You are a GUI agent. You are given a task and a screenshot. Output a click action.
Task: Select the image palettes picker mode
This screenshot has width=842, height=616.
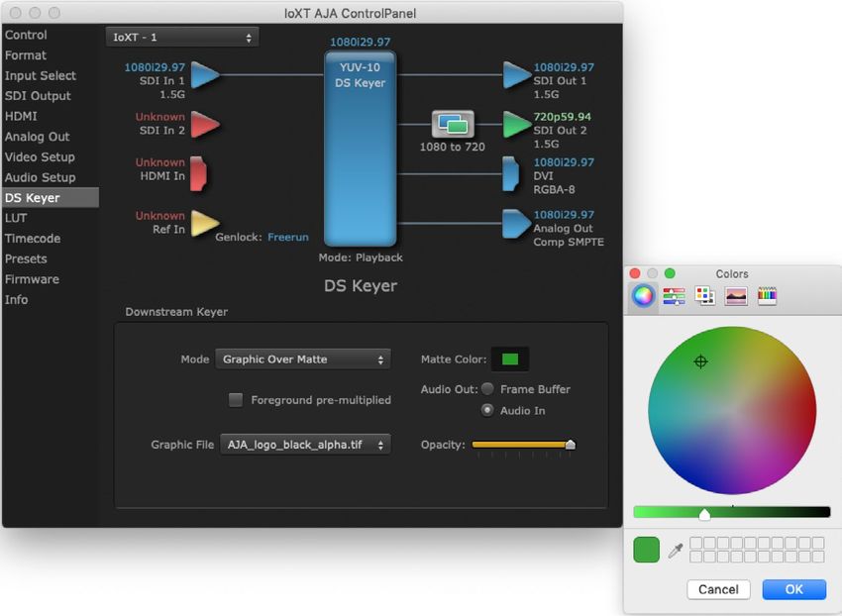pos(736,296)
